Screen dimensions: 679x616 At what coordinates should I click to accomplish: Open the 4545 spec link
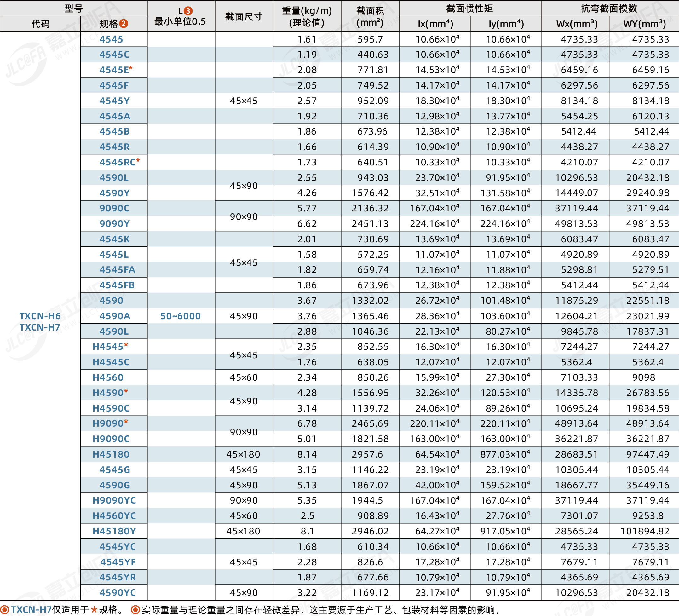coord(111,39)
